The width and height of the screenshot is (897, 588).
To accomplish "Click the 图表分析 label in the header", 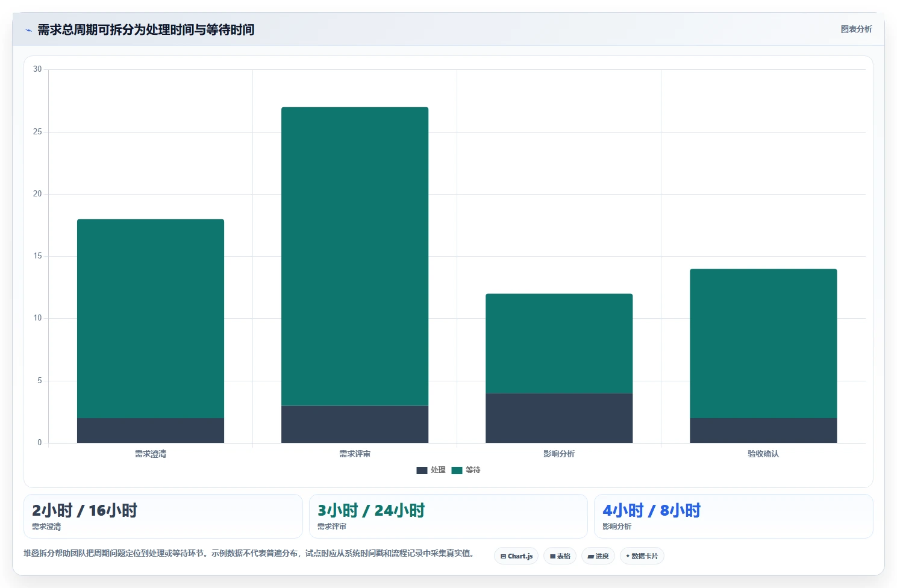I will pyautogui.click(x=856, y=29).
